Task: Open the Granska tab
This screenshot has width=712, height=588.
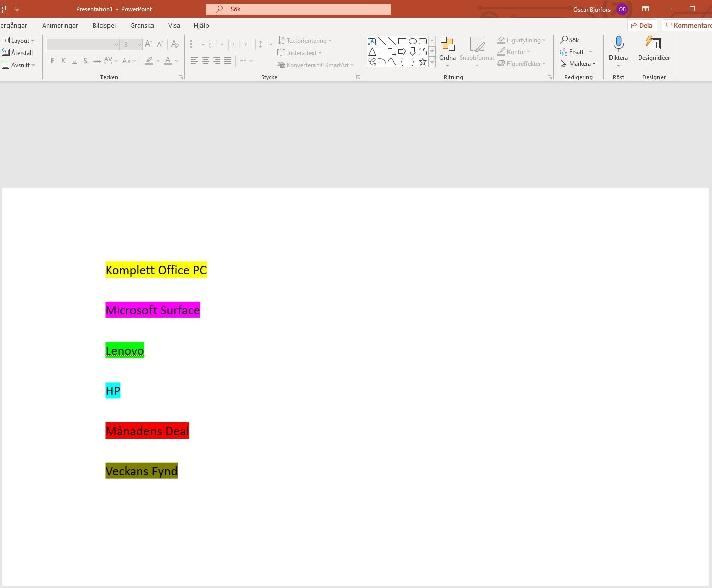Action: [x=142, y=25]
